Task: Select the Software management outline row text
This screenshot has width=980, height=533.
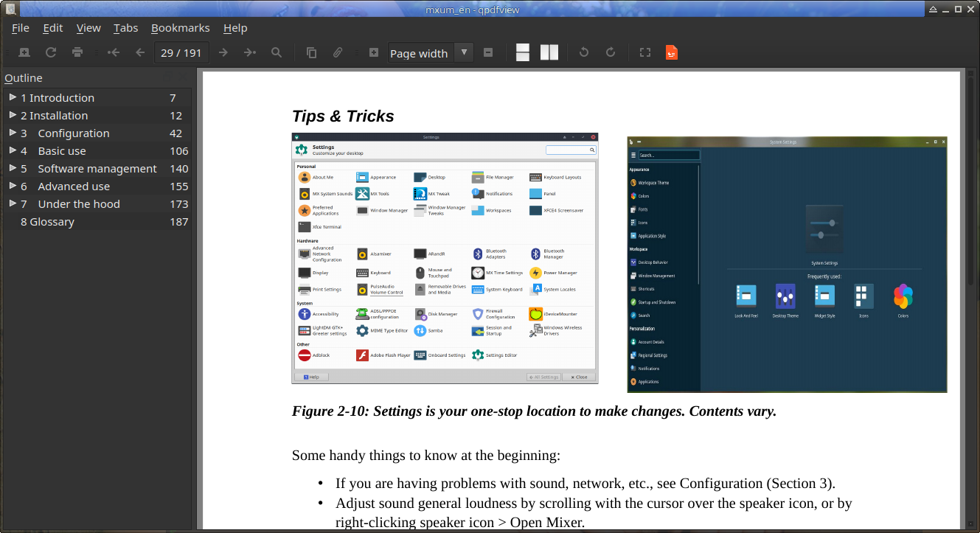Action: [88, 169]
